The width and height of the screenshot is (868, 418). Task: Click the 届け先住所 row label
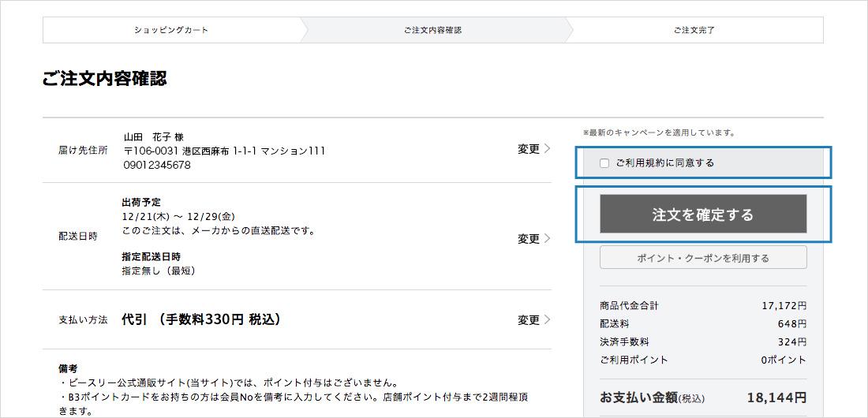[83, 150]
